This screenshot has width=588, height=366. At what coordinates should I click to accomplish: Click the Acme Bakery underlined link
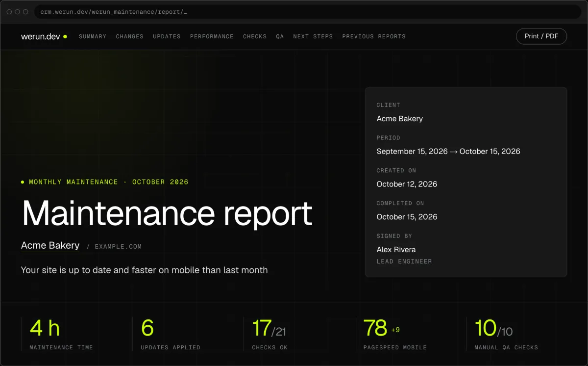tap(50, 245)
